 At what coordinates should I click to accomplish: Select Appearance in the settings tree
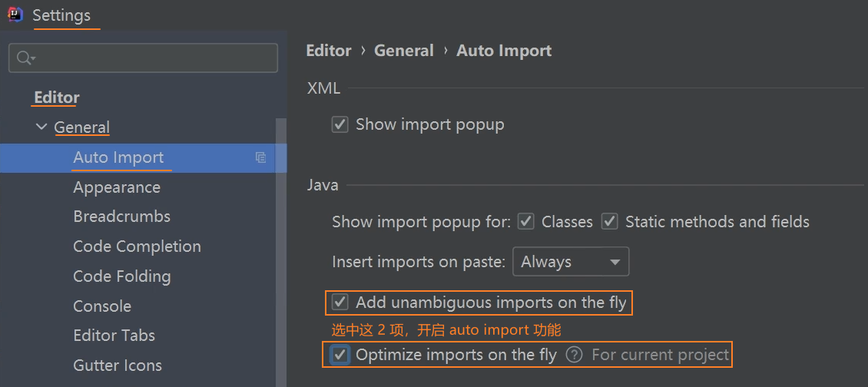coord(117,187)
